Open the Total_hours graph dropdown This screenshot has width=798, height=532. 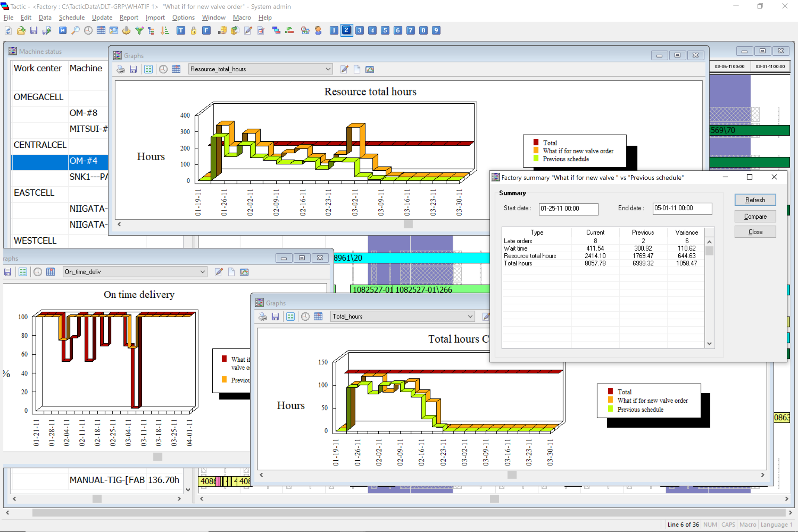[470, 316]
